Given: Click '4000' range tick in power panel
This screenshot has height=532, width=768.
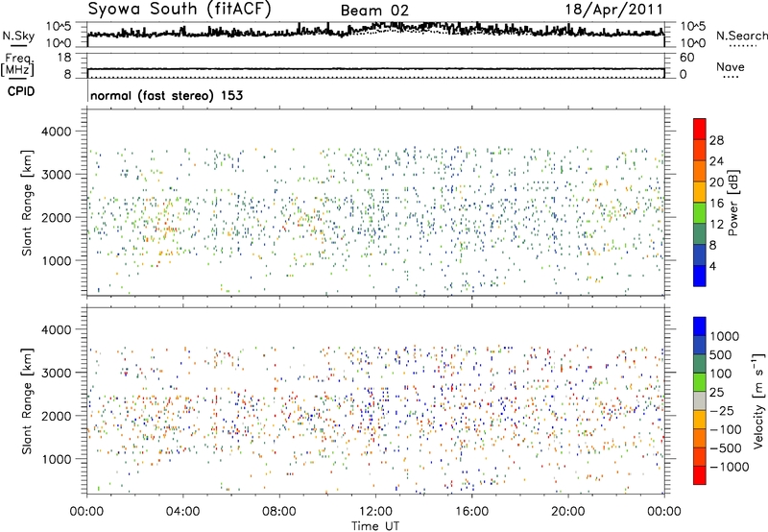Looking at the screenshot, I should coord(56,132).
